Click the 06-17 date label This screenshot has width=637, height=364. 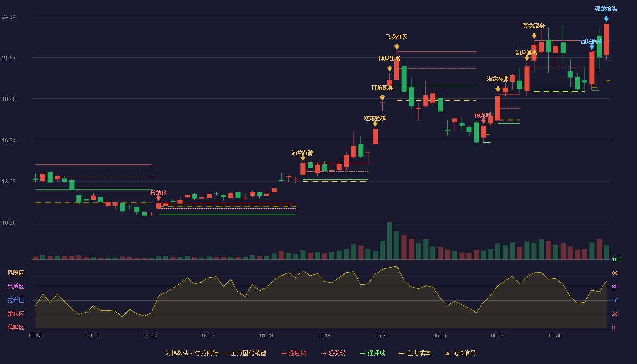(497, 335)
